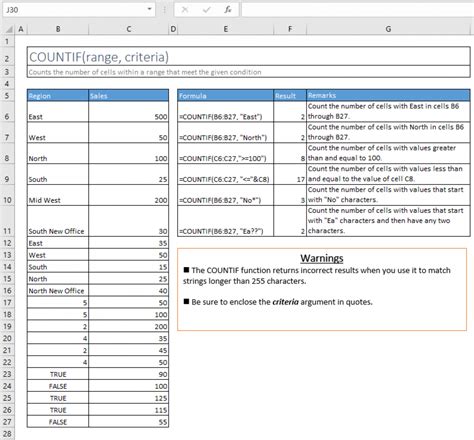Select column A header

coord(21,29)
